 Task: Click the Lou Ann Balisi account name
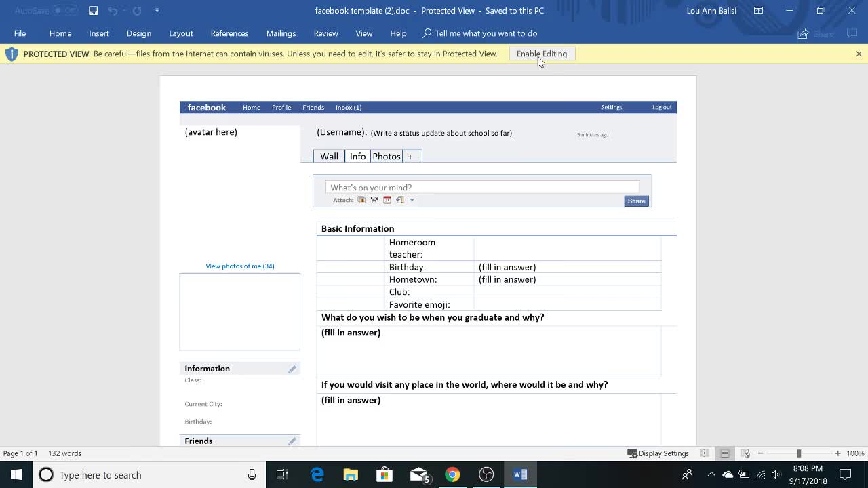pos(711,10)
